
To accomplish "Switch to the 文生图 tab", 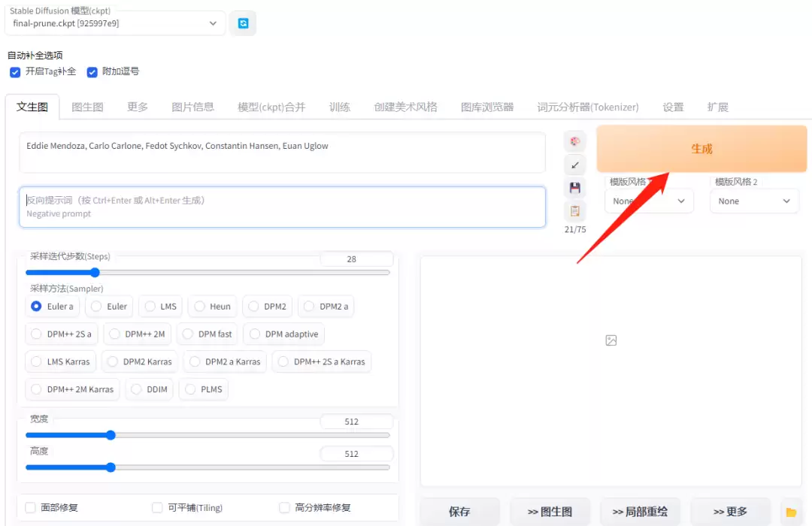I will click(x=32, y=107).
